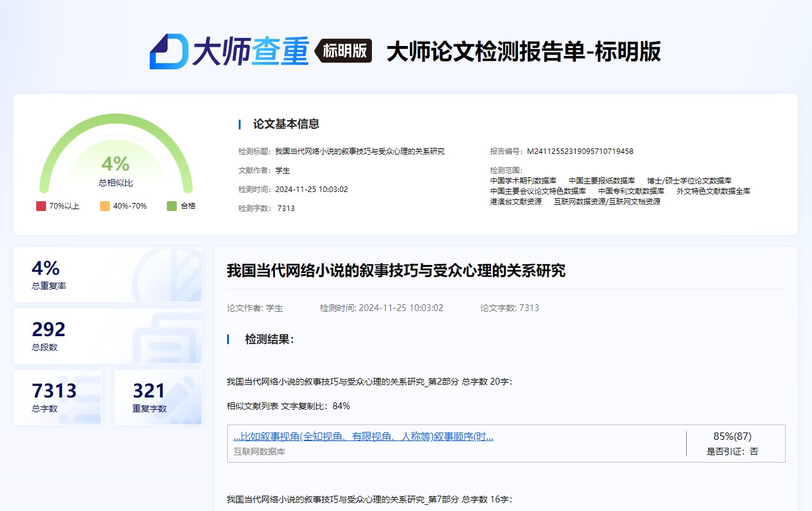Click the 检测时间 2024-11-25 10:03:02 info line
The width and height of the screenshot is (812, 511).
(293, 190)
